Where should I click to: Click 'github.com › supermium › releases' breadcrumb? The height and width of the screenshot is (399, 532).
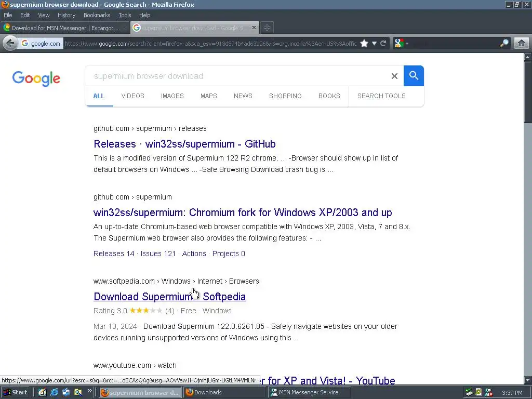pos(150,129)
